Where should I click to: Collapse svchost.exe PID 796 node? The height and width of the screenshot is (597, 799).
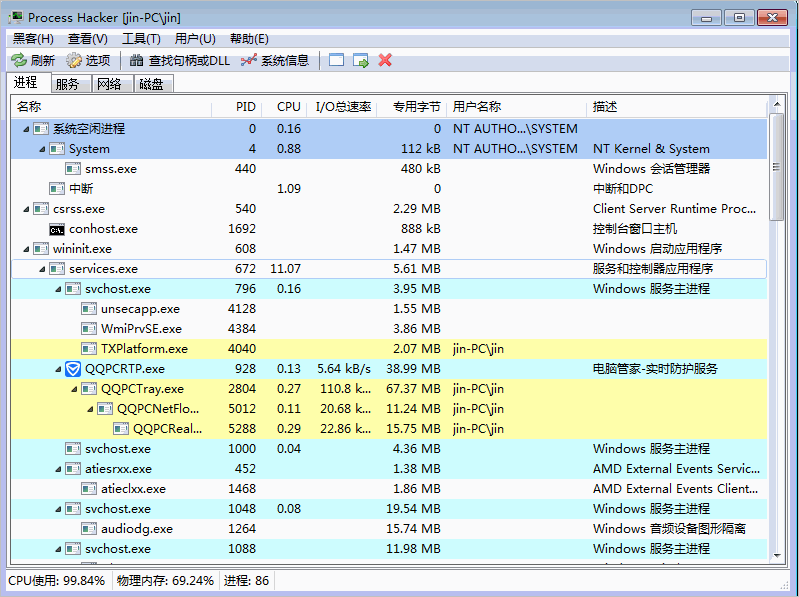pyautogui.click(x=58, y=289)
